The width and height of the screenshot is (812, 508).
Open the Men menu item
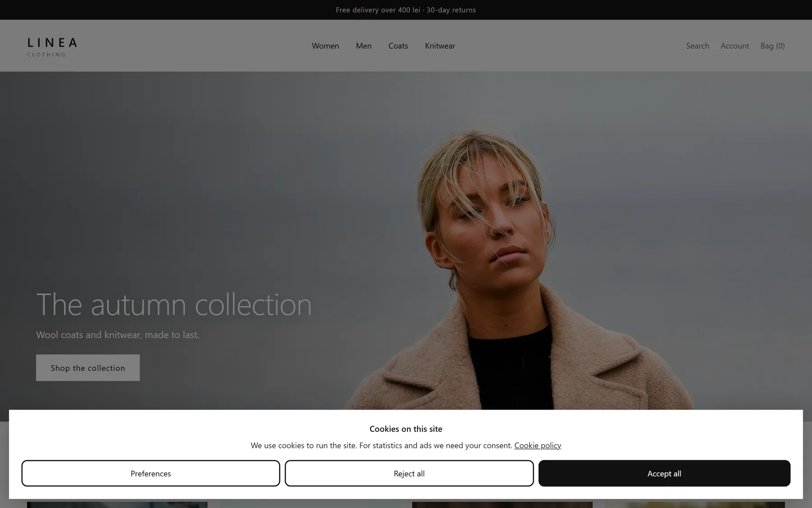point(364,46)
